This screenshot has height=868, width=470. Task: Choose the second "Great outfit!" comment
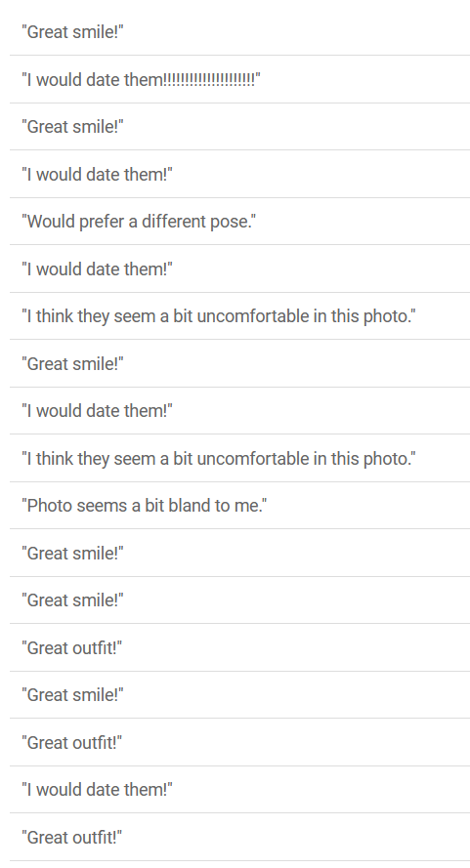(x=239, y=742)
